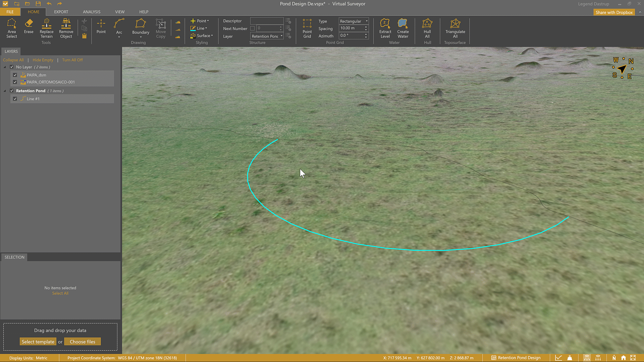The width and height of the screenshot is (644, 362).
Task: Choose the Remove Object tool
Action: coord(66,28)
